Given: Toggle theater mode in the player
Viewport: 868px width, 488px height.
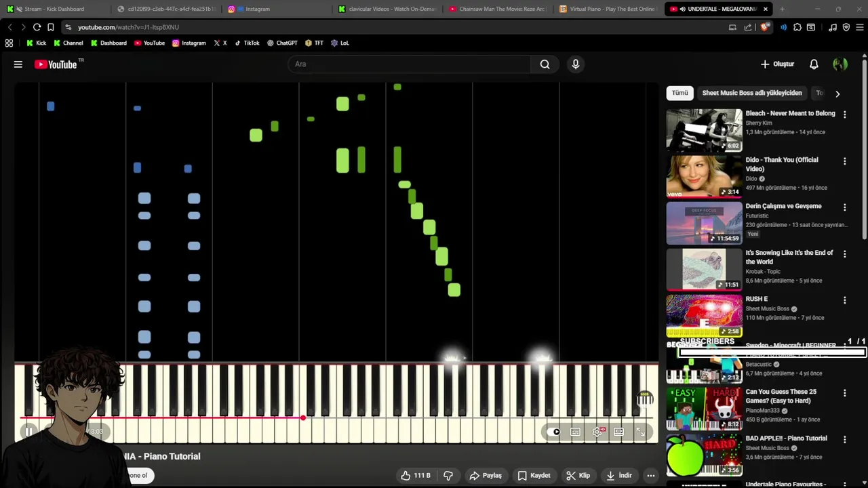Looking at the screenshot, I should [618, 432].
